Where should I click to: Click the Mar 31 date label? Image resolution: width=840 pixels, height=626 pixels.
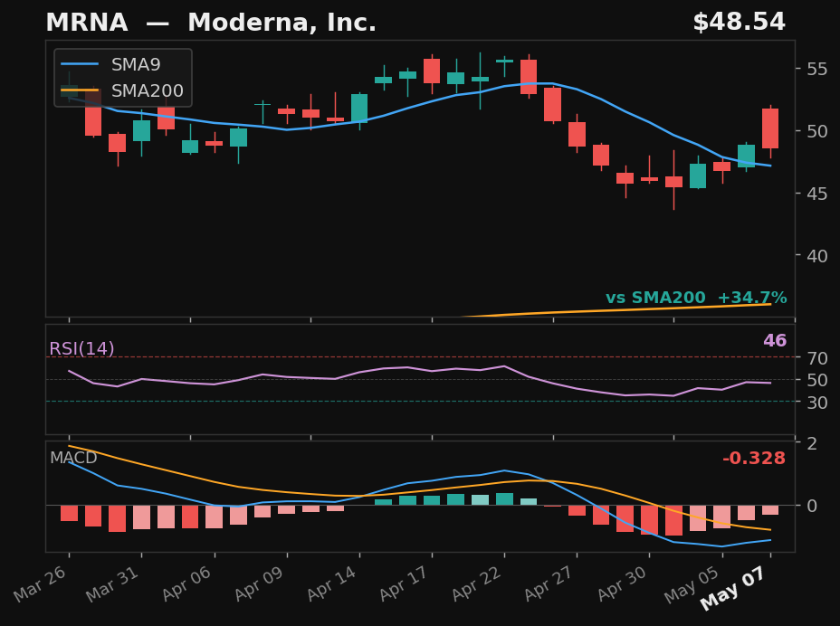coord(113,583)
